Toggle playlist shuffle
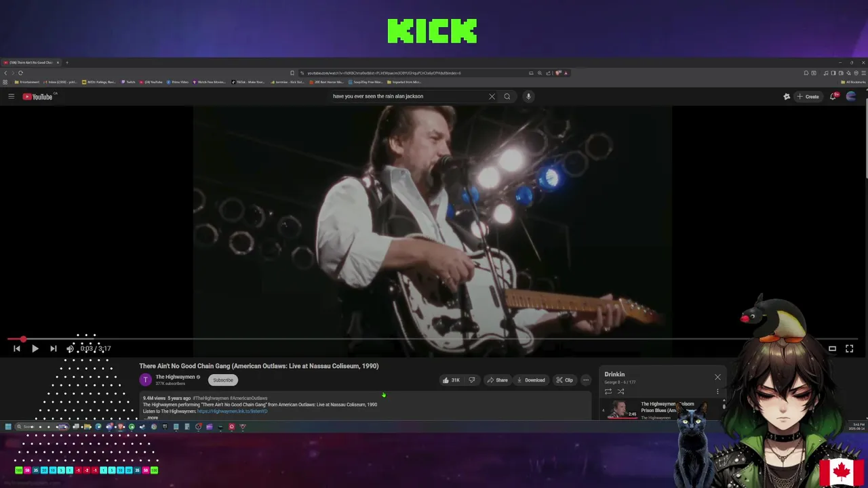The image size is (868, 488). coord(620,391)
